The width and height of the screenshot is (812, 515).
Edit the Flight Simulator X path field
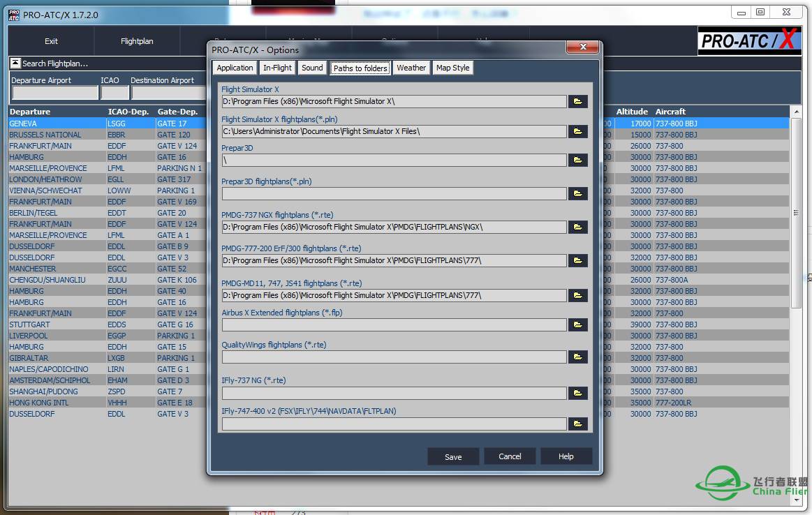(x=394, y=101)
